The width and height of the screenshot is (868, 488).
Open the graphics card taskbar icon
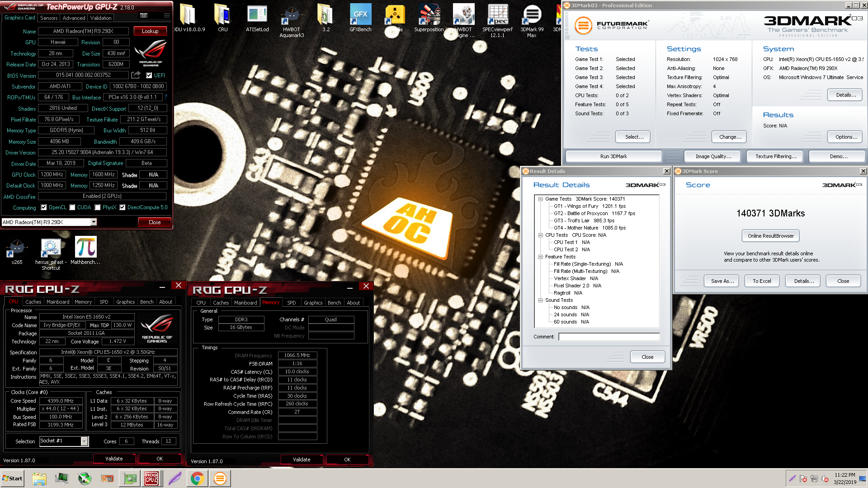pos(130,479)
